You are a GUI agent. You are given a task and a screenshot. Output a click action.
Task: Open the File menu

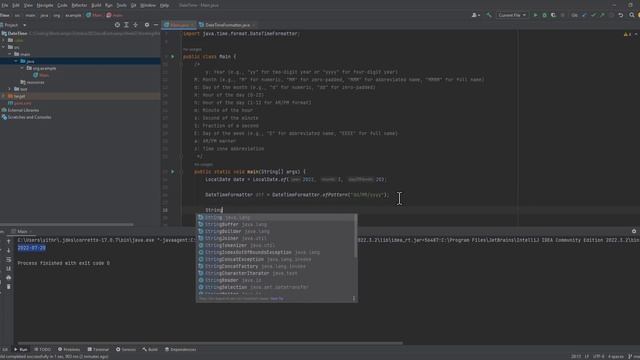coord(5,5)
